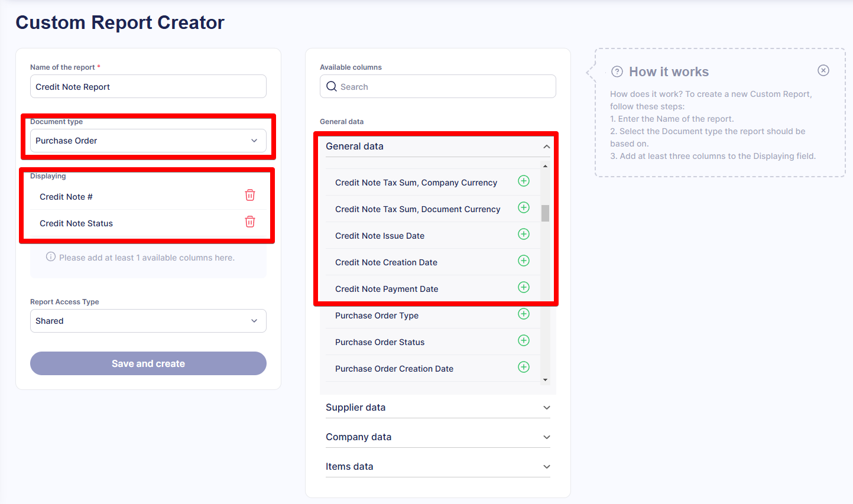
Task: Click the Save and create button
Action: pos(148,363)
